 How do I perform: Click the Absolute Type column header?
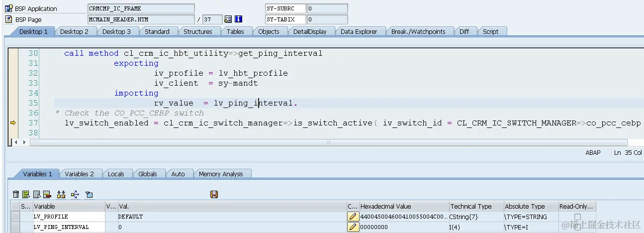pos(531,206)
